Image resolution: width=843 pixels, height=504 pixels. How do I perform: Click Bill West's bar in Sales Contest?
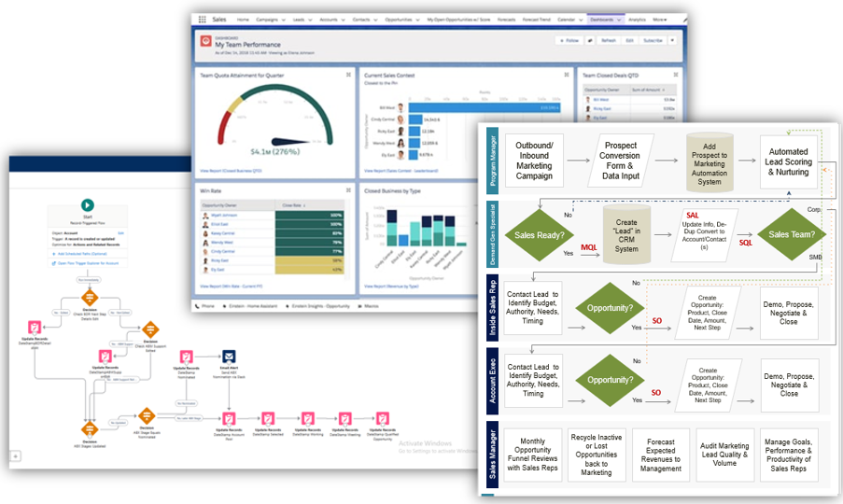(x=485, y=108)
